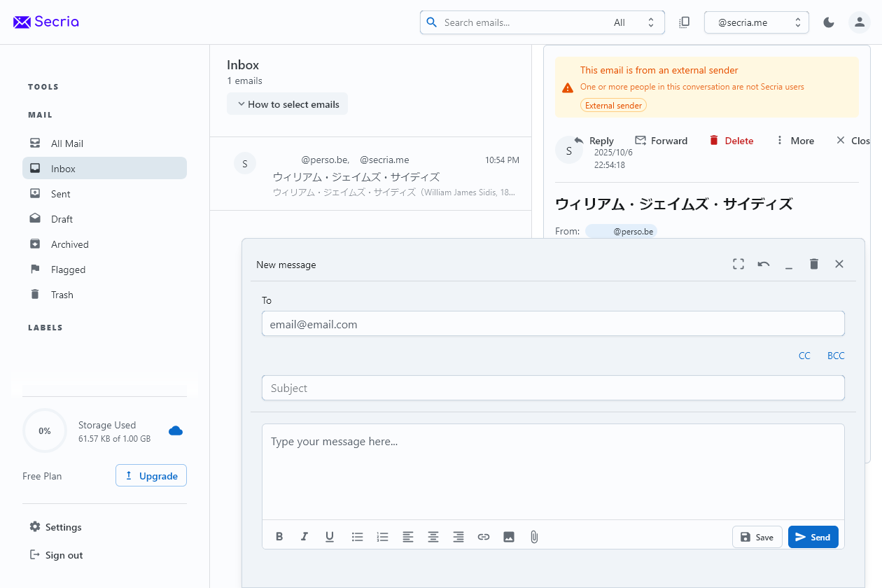Insert a bulleted list in message

[358, 537]
